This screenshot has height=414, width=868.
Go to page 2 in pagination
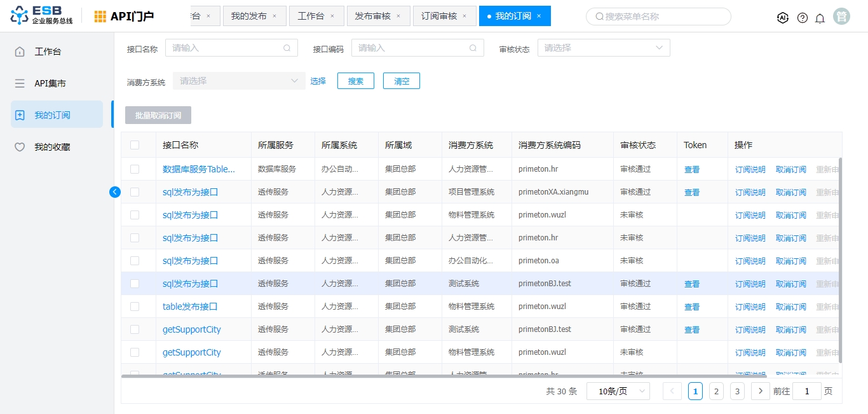point(716,391)
